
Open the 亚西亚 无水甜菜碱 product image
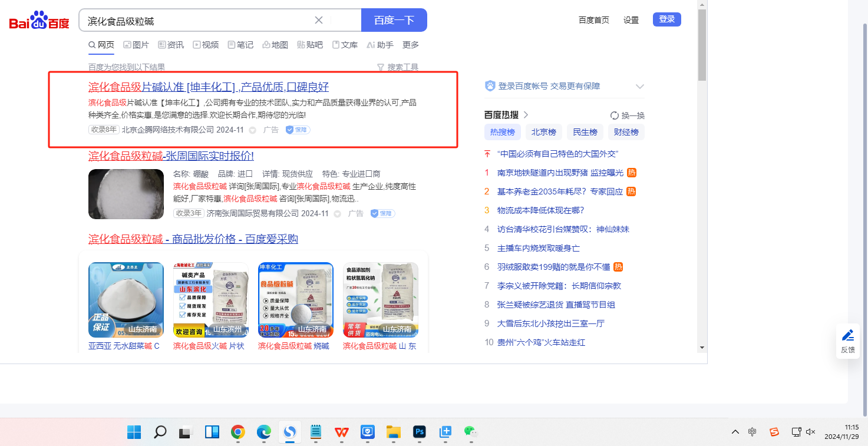pos(126,300)
